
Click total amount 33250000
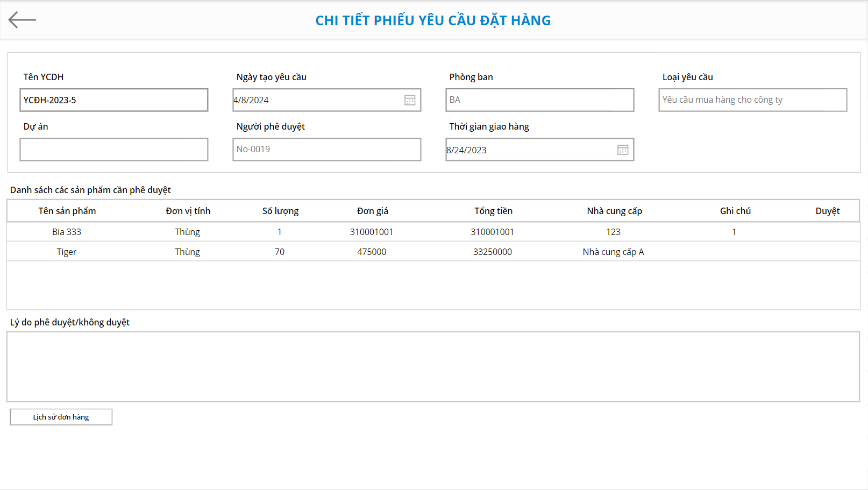(x=493, y=252)
